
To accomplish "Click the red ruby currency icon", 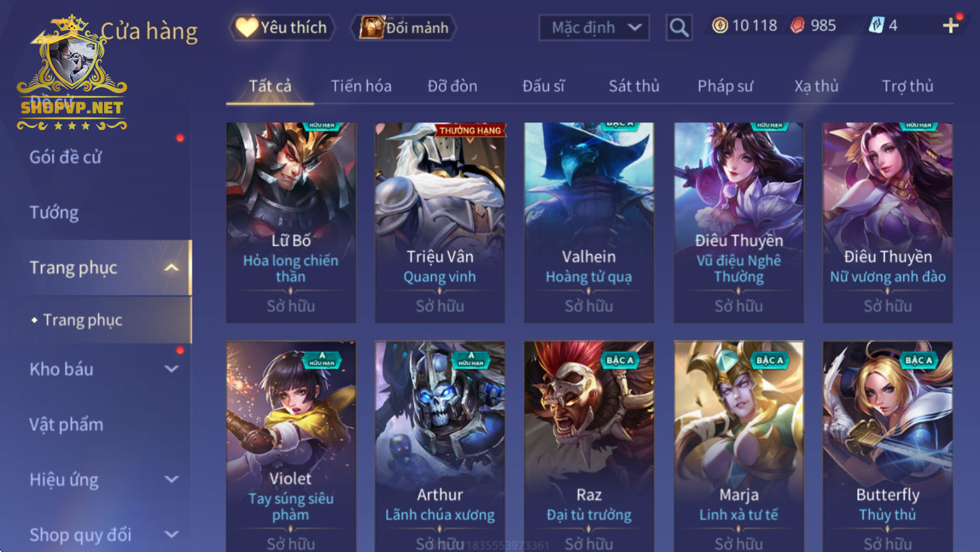I will point(797,26).
